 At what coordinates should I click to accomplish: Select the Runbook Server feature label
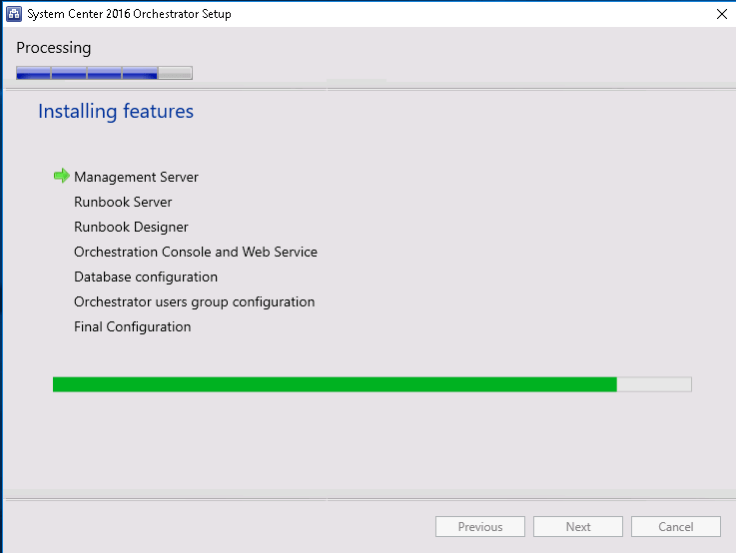(123, 202)
